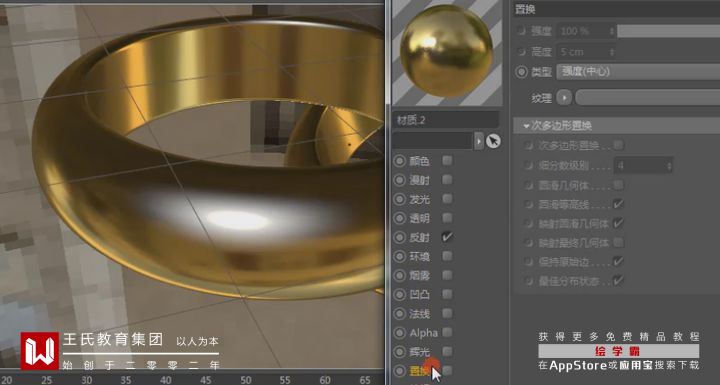Click the animation dot beside 圆滑几何体

coord(529,185)
